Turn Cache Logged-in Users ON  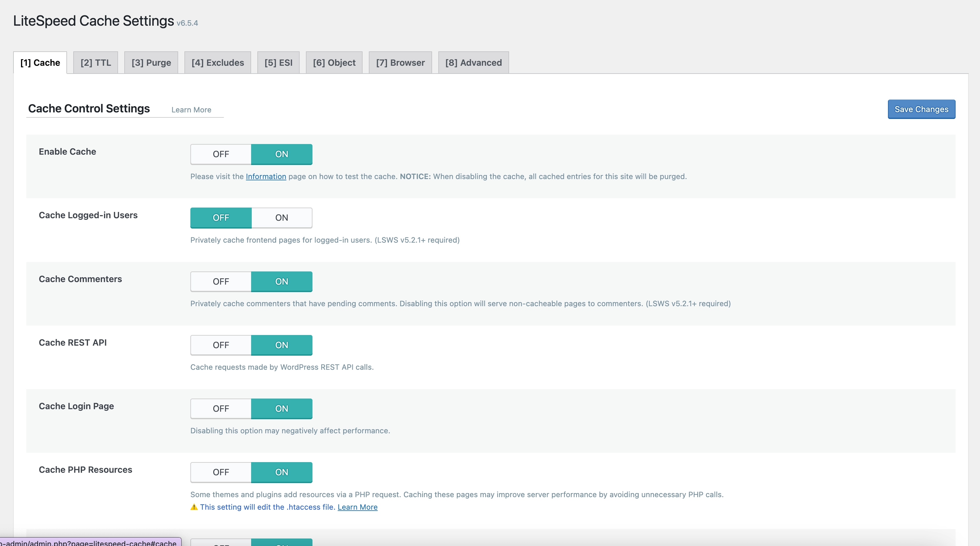coord(281,218)
